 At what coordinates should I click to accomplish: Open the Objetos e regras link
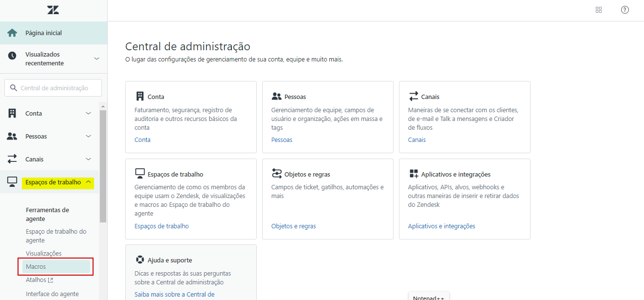pyautogui.click(x=293, y=226)
